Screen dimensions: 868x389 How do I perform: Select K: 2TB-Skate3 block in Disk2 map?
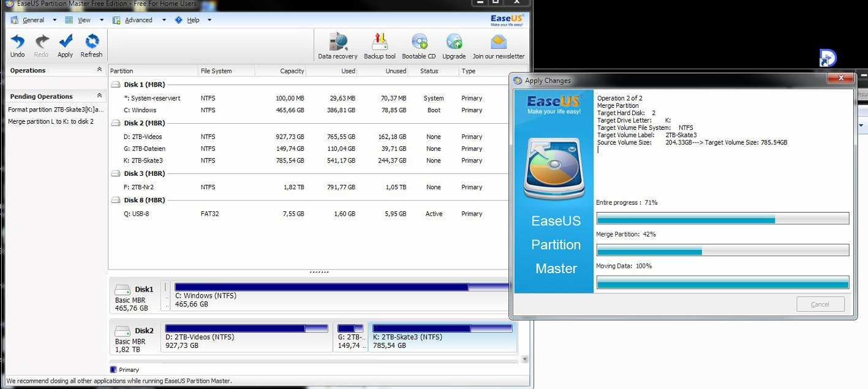442,338
